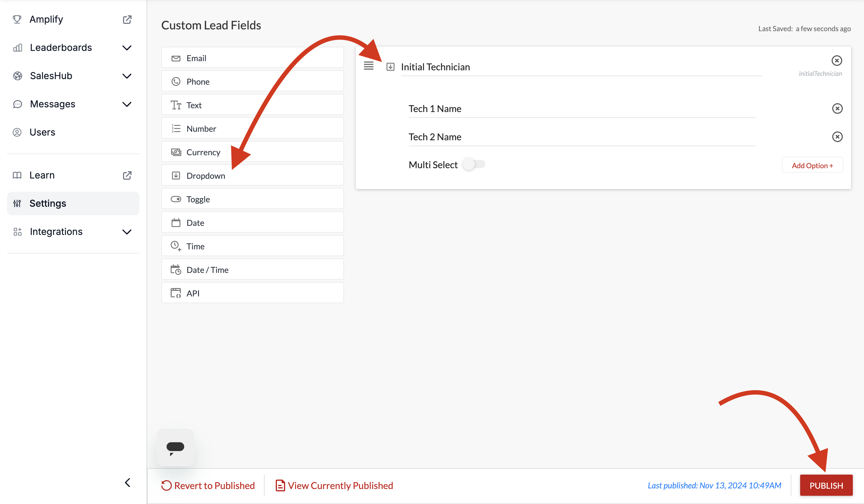This screenshot has width=864, height=504.
Task: Click the Toggle field type icon
Action: click(x=176, y=199)
